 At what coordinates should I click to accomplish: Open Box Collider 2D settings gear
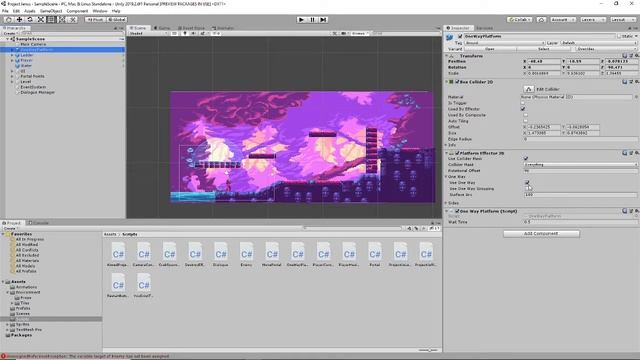[637, 82]
